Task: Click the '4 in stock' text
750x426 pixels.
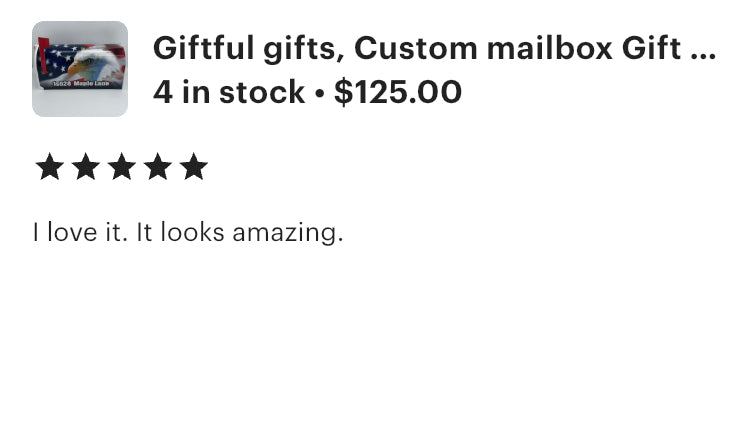Action: 229,92
